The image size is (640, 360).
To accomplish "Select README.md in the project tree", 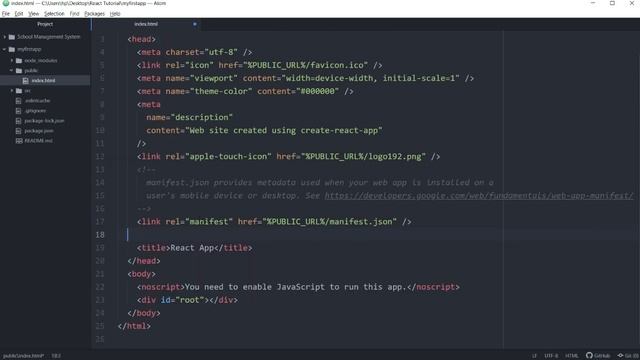I will pyautogui.click(x=38, y=141).
